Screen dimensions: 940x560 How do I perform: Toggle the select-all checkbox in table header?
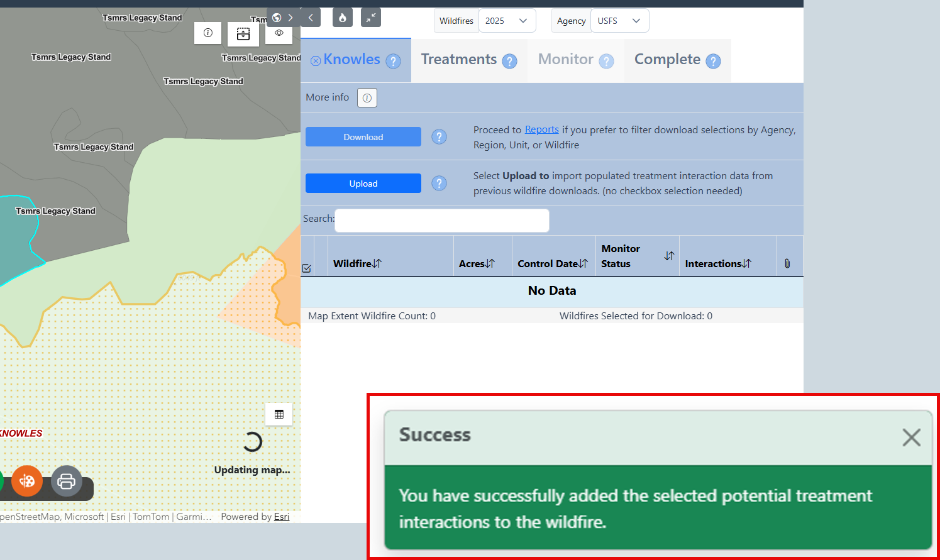[307, 268]
